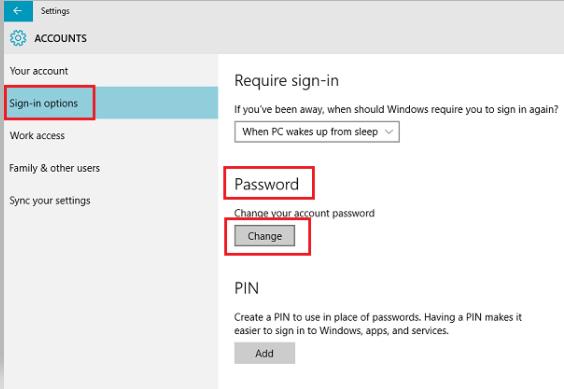Viewport: 564px width, 389px height.
Task: Click the 'Create a PIN to use' description
Action: 378,324
